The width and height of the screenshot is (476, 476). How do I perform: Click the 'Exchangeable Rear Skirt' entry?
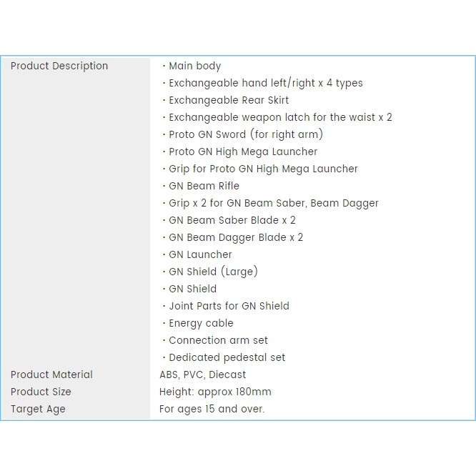click(229, 100)
